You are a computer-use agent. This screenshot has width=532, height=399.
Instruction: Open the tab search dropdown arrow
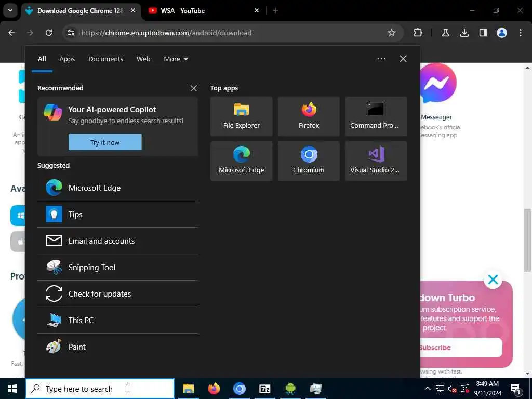click(10, 10)
